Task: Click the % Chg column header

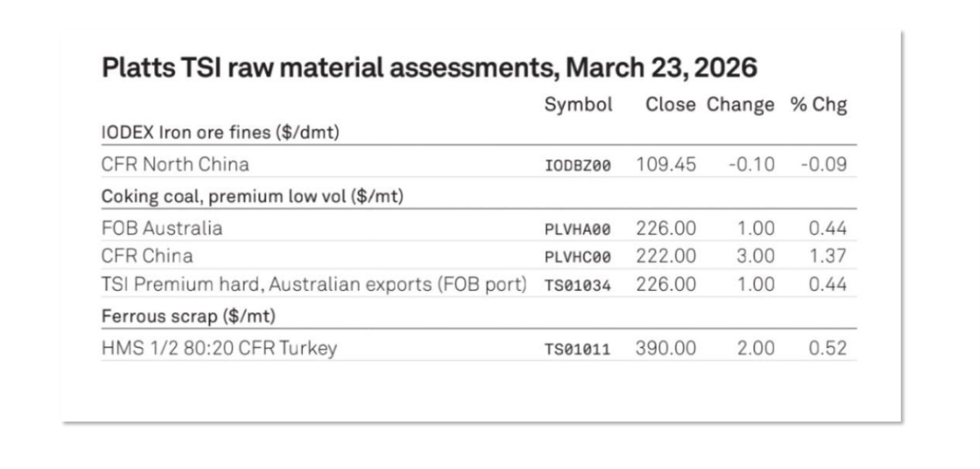Action: (818, 104)
